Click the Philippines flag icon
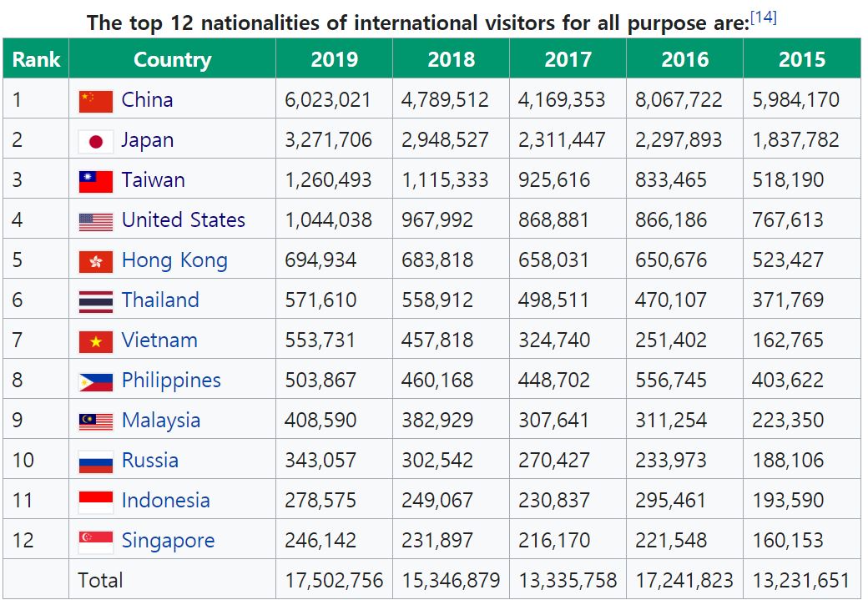The height and width of the screenshot is (600, 868). point(95,381)
